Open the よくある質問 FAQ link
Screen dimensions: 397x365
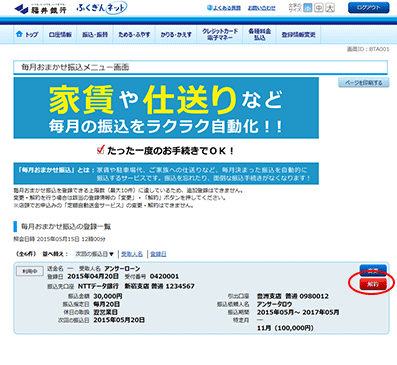224,8
